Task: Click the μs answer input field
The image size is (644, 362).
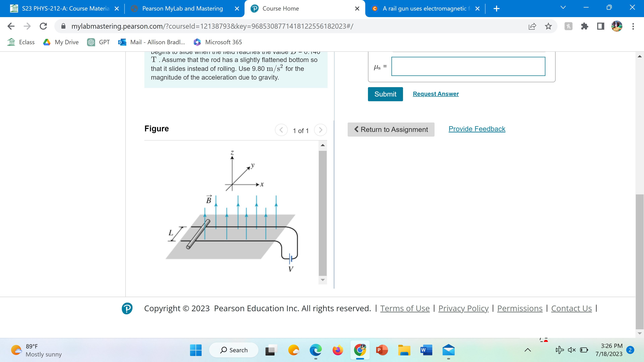Action: (x=468, y=67)
